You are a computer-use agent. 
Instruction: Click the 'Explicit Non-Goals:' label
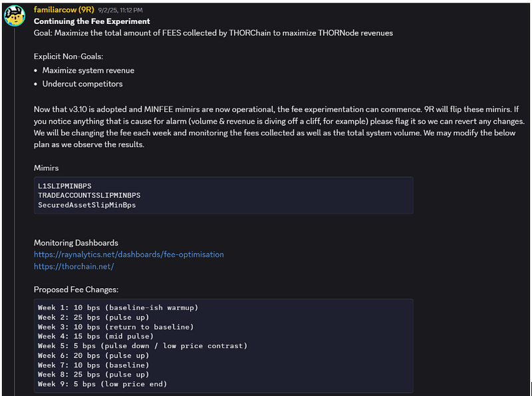(68, 57)
